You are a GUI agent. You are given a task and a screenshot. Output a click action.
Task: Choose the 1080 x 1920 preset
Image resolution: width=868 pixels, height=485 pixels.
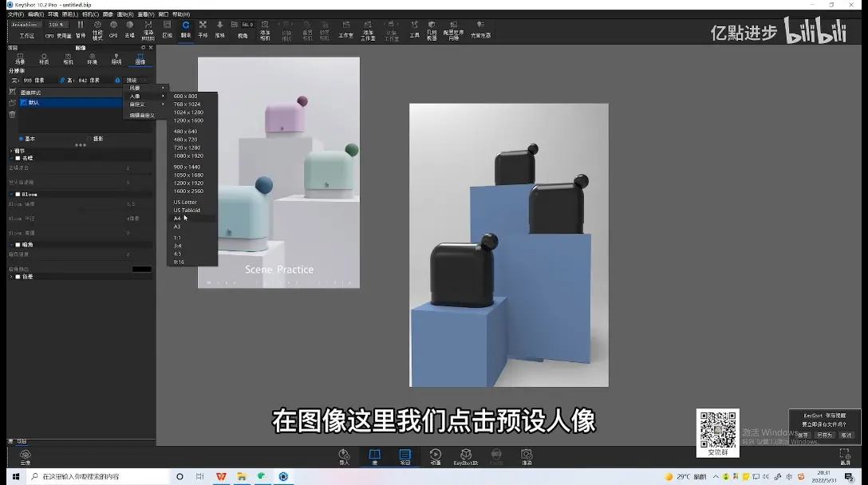[192, 156]
